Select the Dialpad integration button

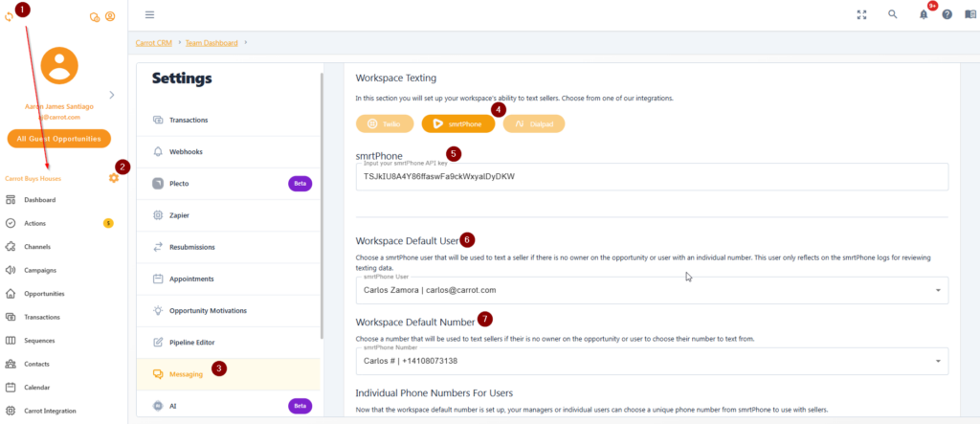[534, 123]
